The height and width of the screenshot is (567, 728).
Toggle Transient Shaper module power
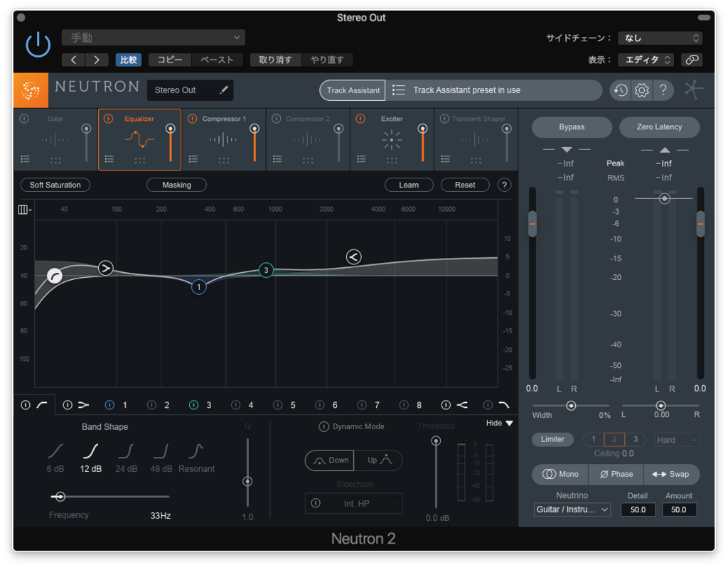(x=444, y=119)
